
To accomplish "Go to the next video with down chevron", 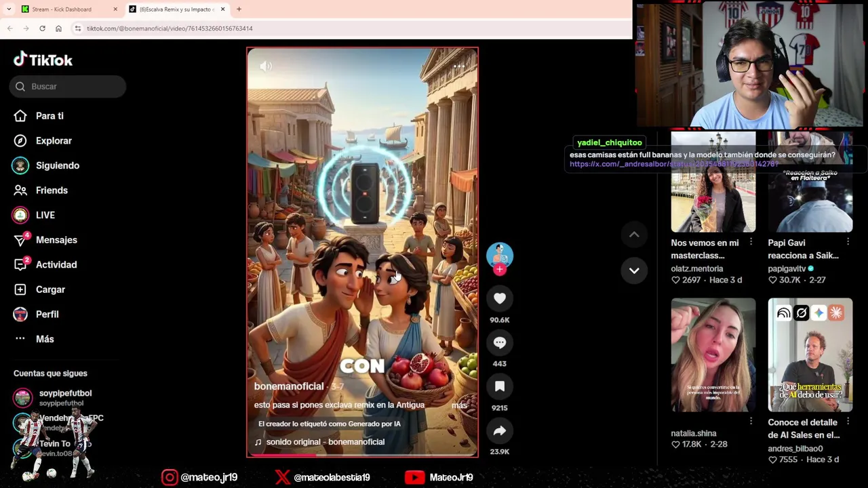I will [x=634, y=270].
